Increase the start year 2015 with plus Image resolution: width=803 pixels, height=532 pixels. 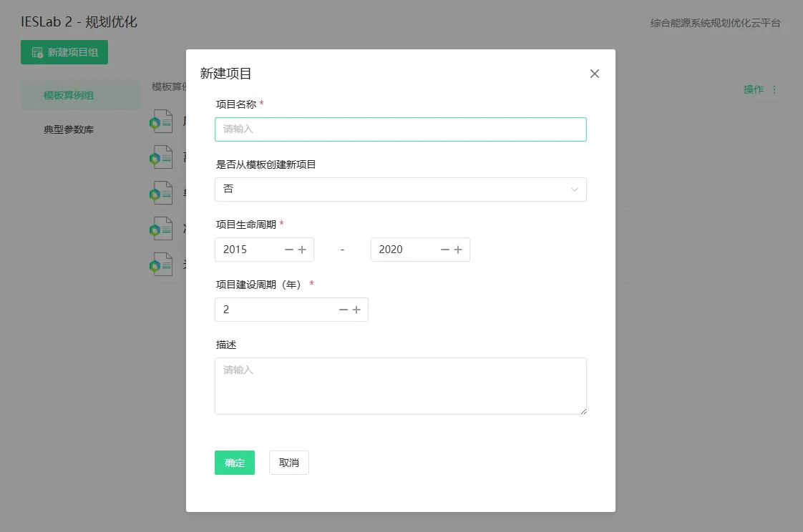click(302, 250)
